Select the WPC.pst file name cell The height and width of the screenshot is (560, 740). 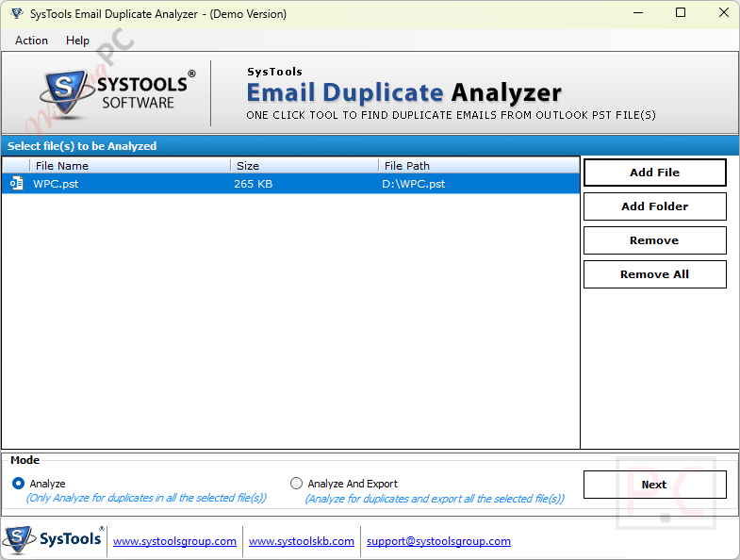click(x=56, y=184)
